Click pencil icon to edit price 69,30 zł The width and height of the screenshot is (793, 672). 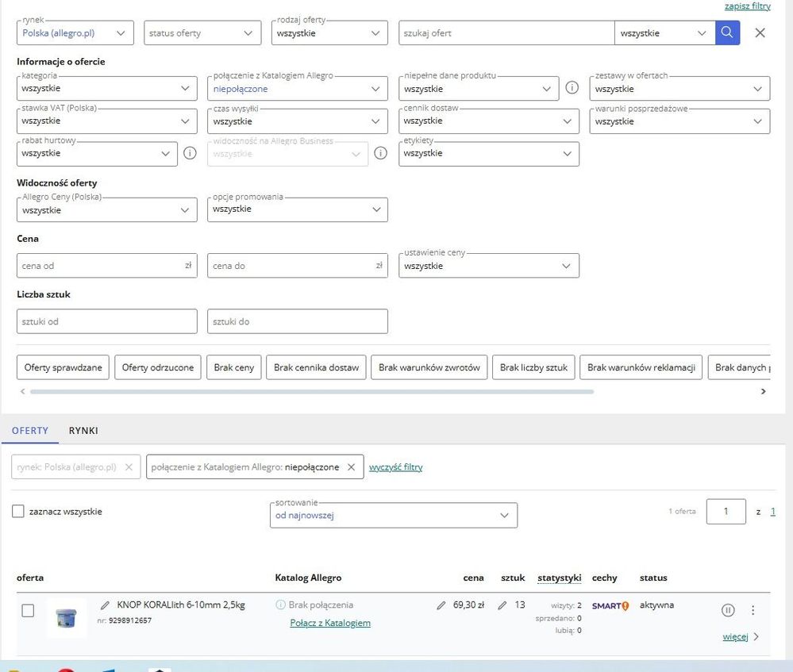pyautogui.click(x=441, y=605)
